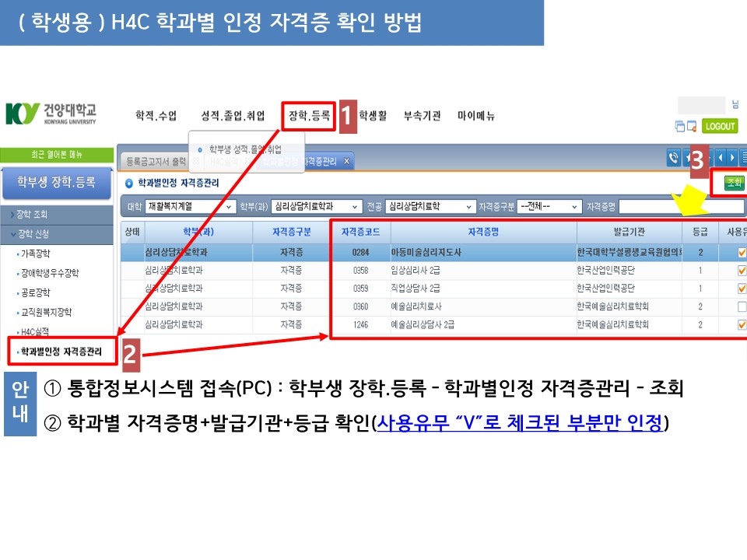This screenshot has height=560, width=747.
Task: Click the LOGOUT button
Action: pos(719,126)
